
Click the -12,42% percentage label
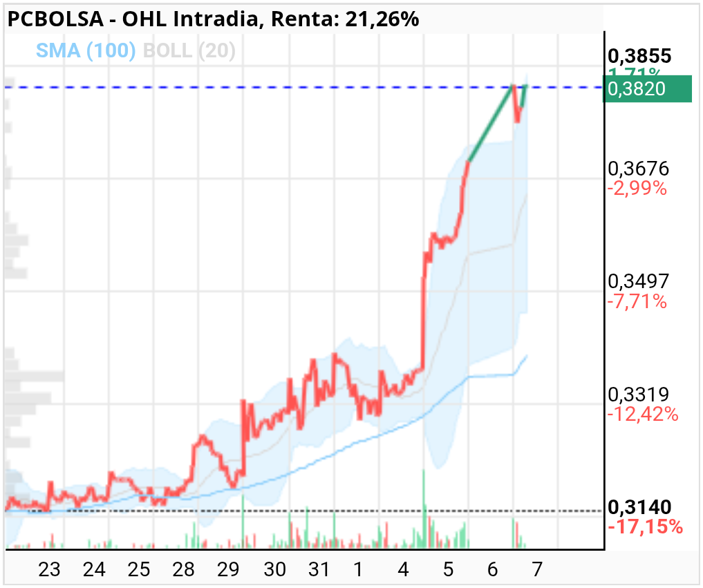(643, 414)
